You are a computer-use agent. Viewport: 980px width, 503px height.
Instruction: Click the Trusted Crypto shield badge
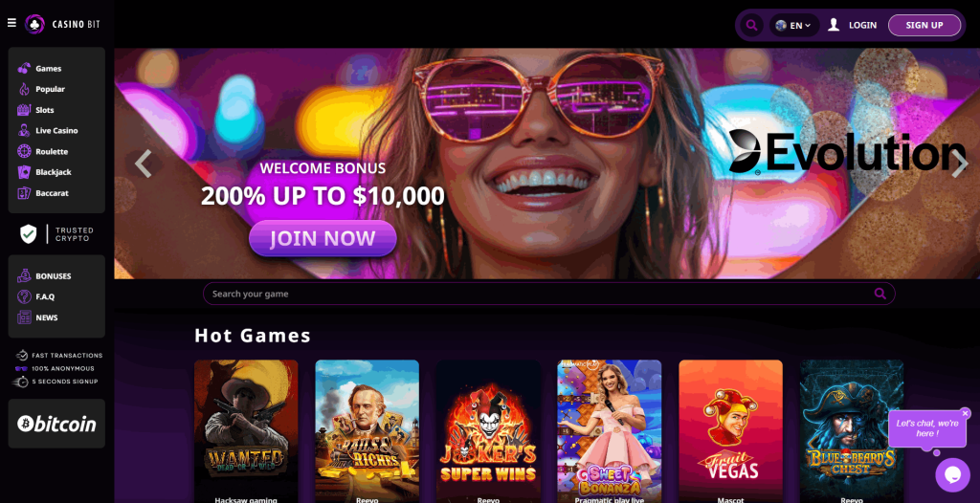(56, 234)
